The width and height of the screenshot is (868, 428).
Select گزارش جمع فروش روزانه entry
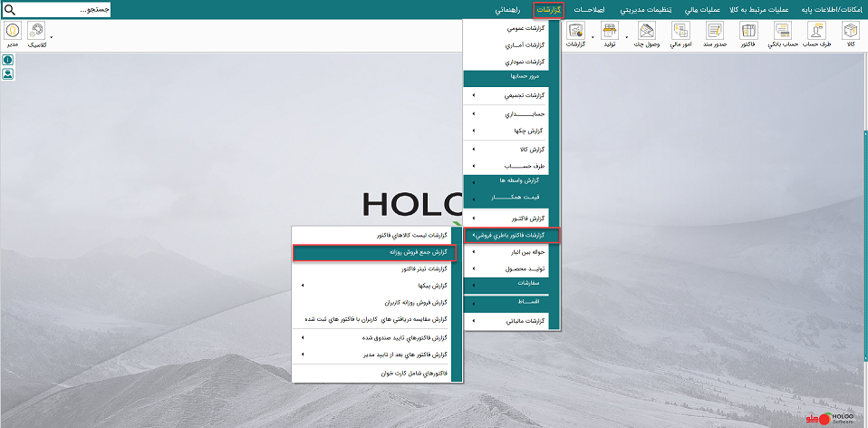tap(374, 252)
